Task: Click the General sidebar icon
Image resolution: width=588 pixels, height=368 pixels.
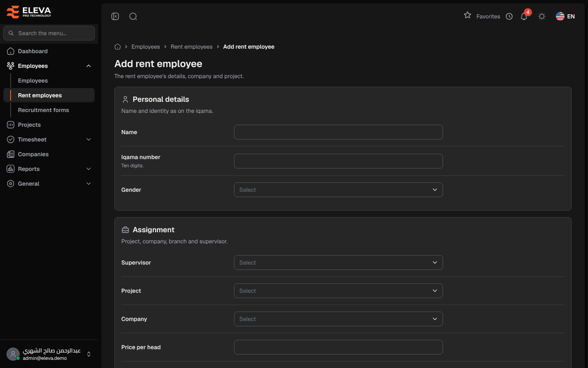Action: point(11,184)
